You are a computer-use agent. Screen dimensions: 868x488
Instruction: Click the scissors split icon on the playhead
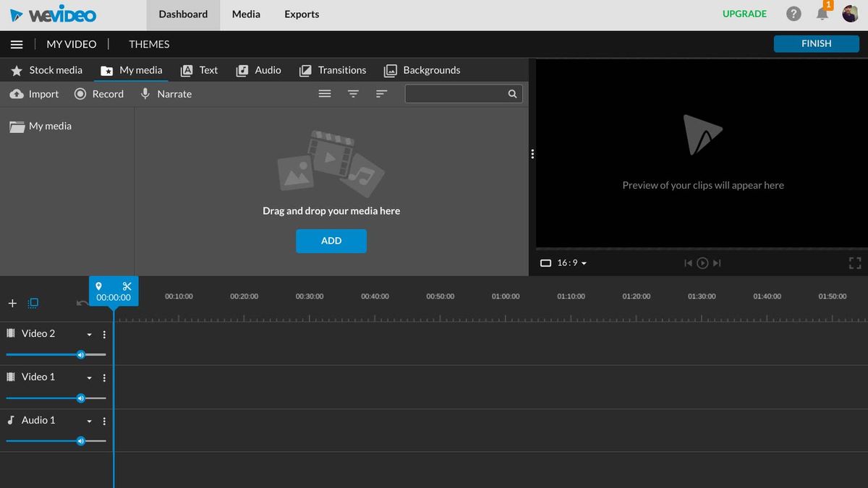pyautogui.click(x=127, y=286)
